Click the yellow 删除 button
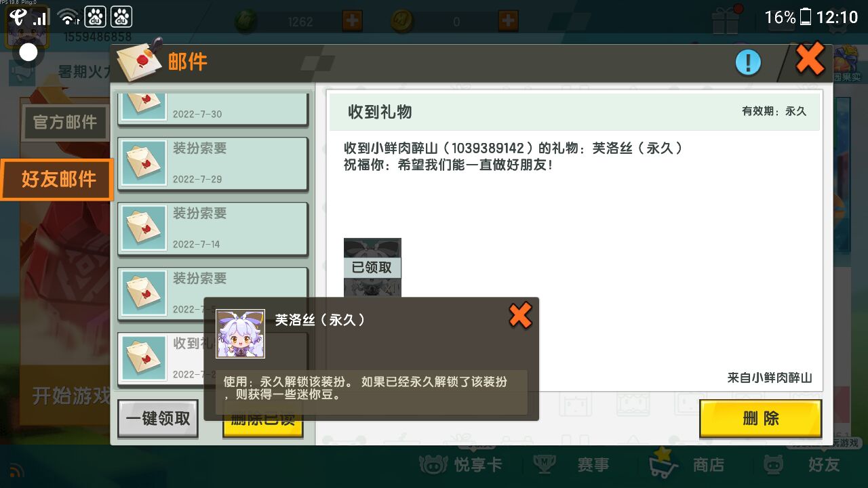This screenshot has height=488, width=868. pyautogui.click(x=761, y=419)
